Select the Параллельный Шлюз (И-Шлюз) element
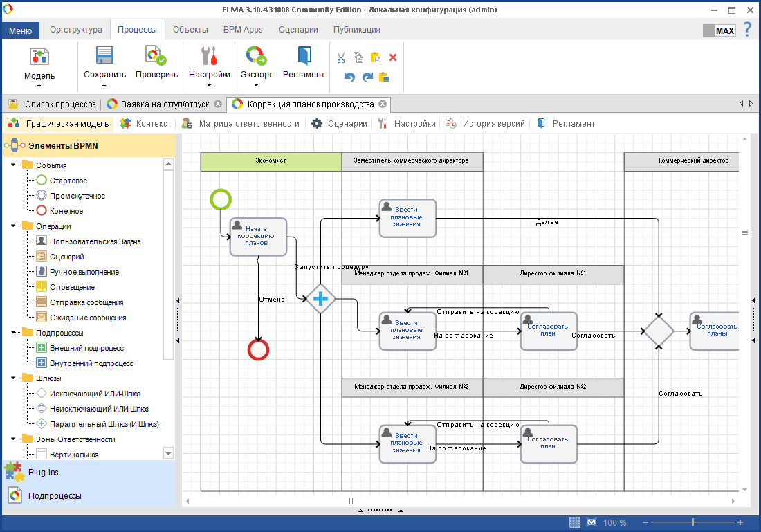 tap(104, 424)
